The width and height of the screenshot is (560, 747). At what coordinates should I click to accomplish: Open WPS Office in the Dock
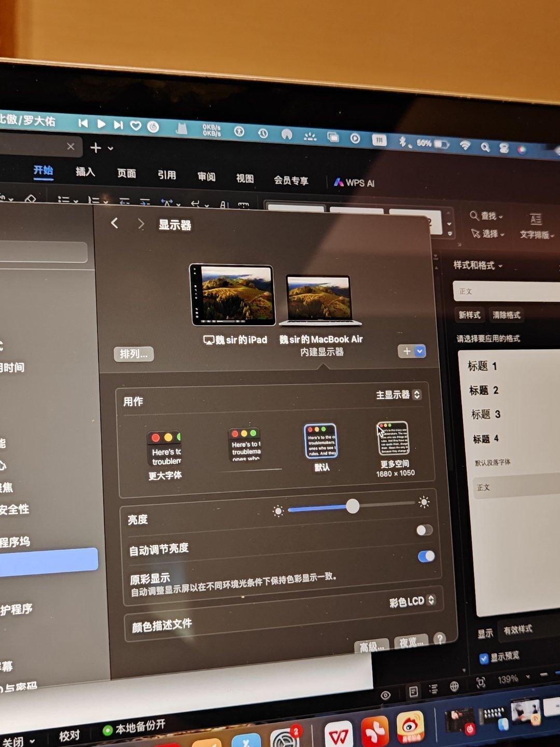(x=339, y=735)
